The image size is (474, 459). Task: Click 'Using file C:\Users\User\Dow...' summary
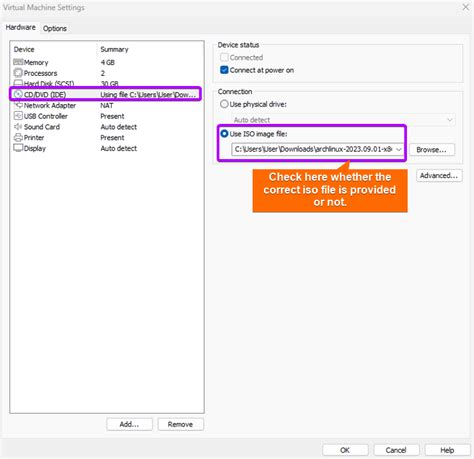(148, 94)
